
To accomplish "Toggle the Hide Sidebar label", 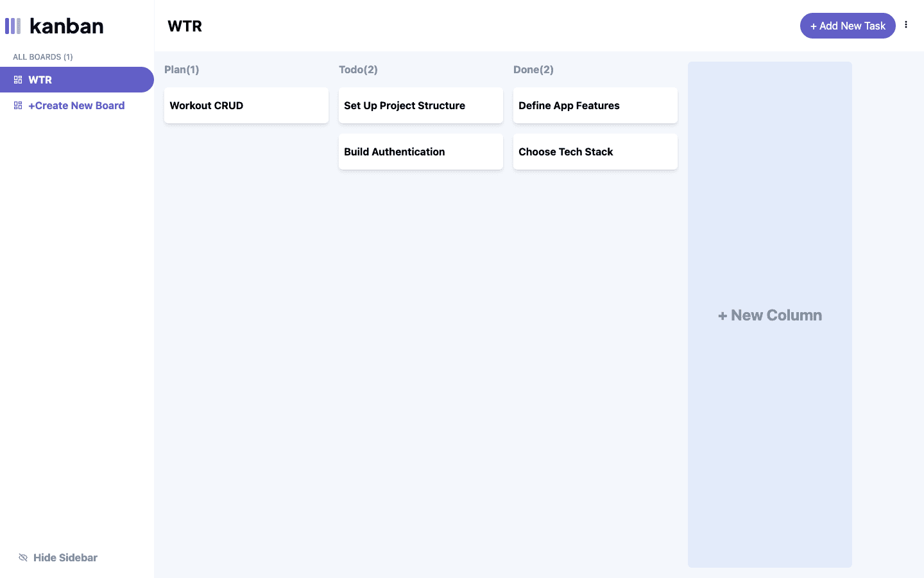I will tap(65, 557).
